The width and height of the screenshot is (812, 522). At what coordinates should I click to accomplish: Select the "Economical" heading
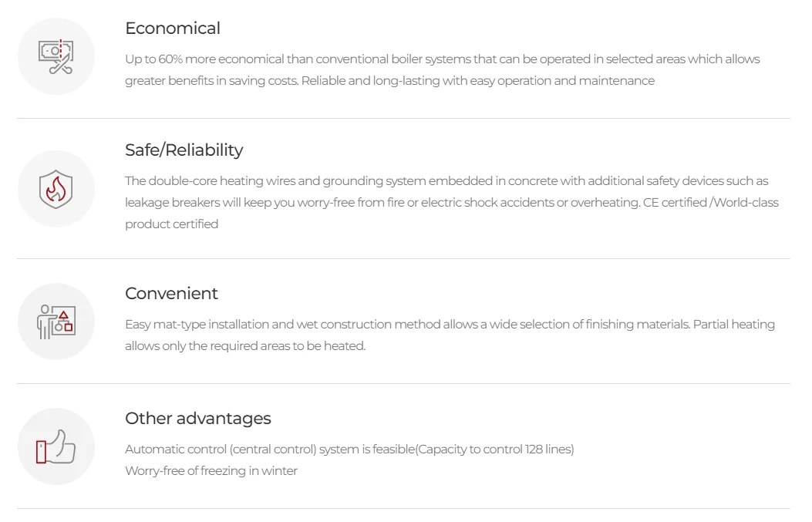pyautogui.click(x=173, y=29)
